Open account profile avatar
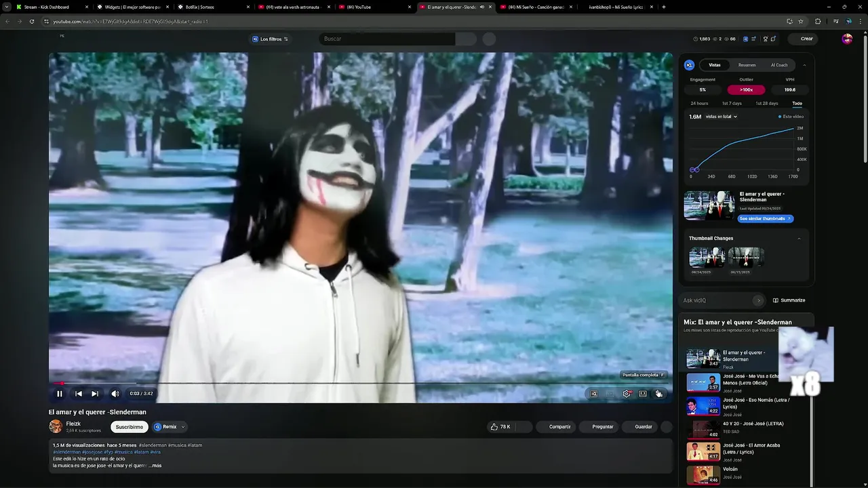Screen dimensions: 868x488 (847, 39)
